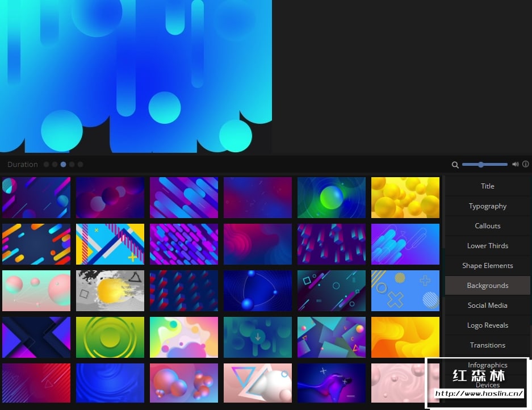Pick the pastel mint and pink spheres thumbnail
The image size is (532, 410).
(36, 291)
